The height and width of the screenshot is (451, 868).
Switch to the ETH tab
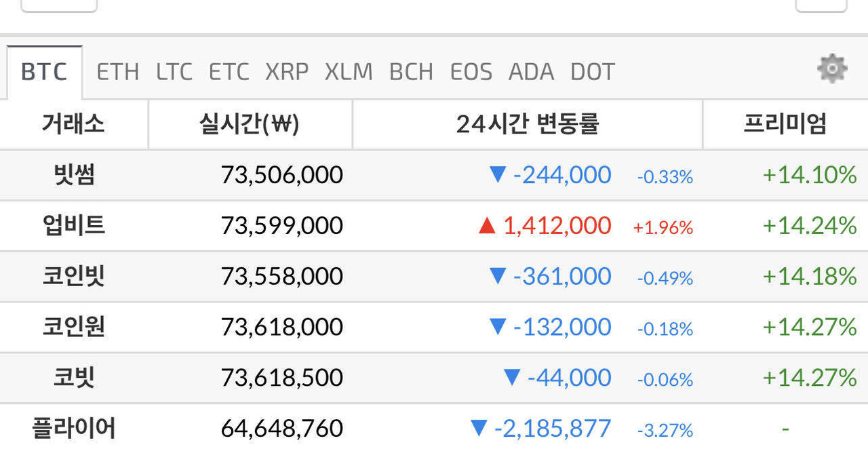(x=117, y=71)
